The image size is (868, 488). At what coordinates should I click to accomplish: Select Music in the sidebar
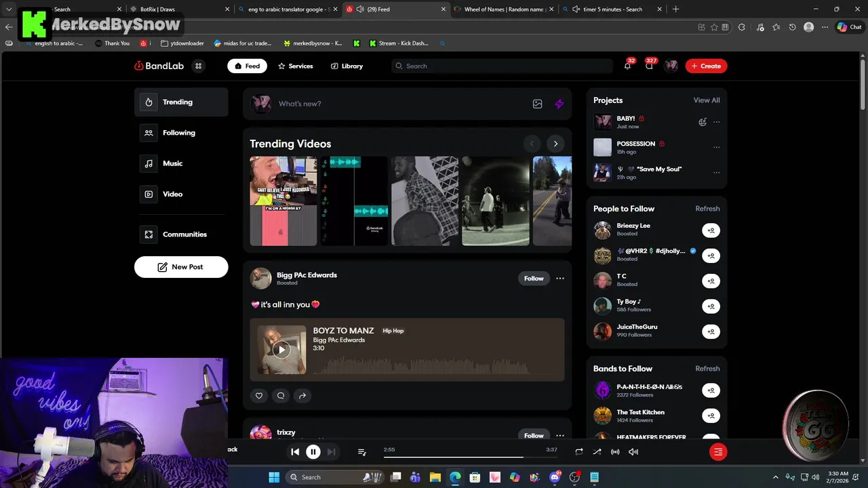[181, 163]
